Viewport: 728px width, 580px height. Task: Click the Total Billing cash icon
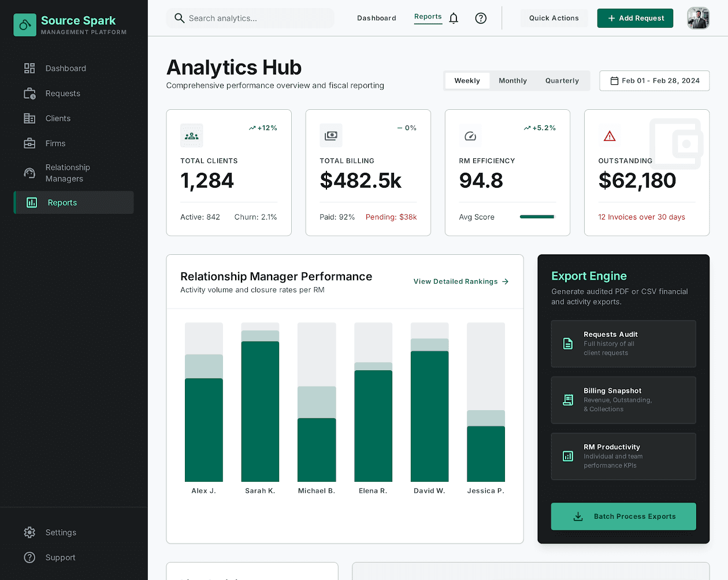click(x=331, y=136)
